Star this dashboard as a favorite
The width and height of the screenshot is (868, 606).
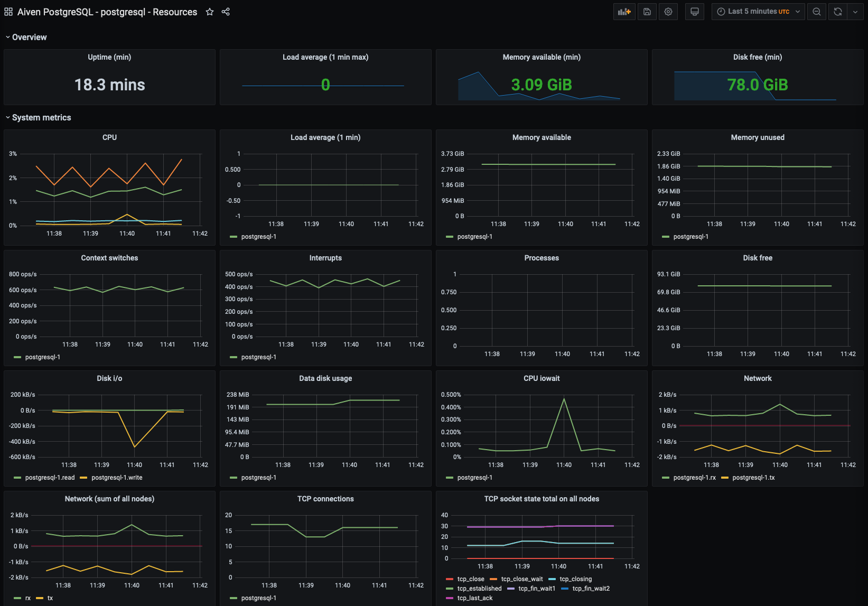(x=210, y=12)
